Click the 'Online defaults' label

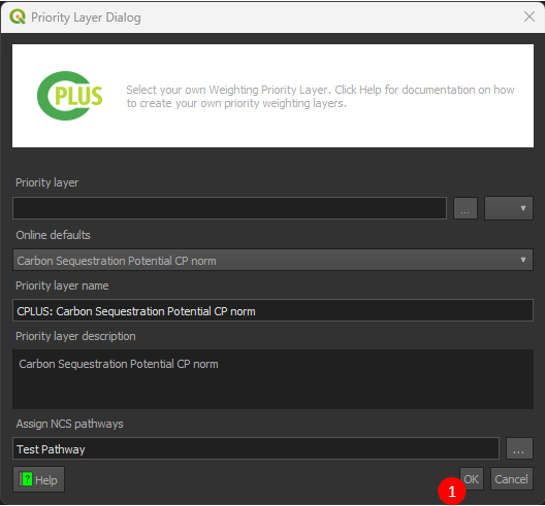click(x=53, y=235)
